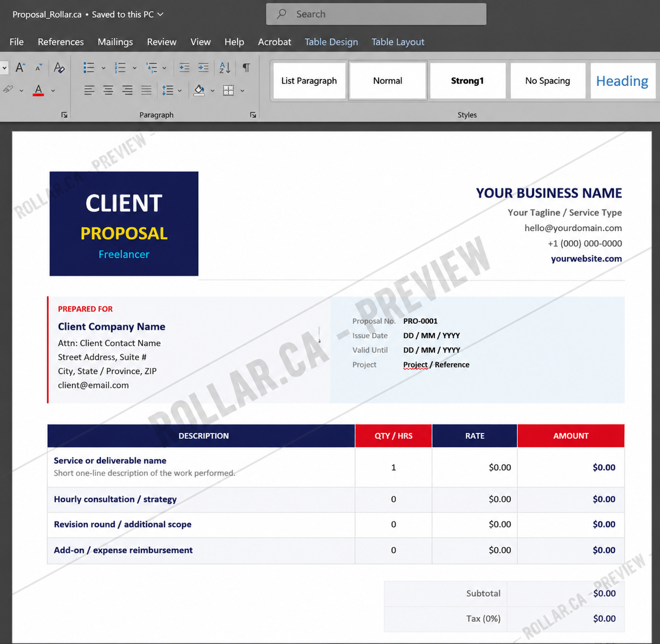Open the font size dropdown arrow
Viewport: 660px width, 644px height.
[5, 68]
